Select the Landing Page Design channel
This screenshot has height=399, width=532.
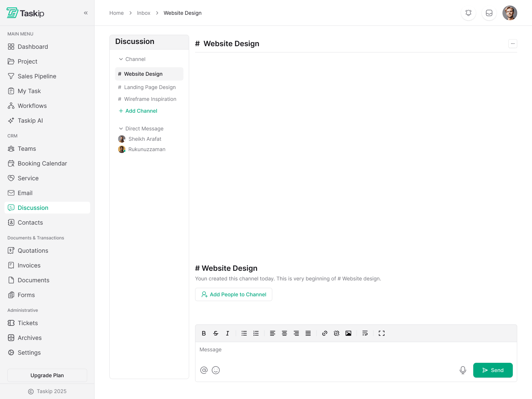point(150,87)
